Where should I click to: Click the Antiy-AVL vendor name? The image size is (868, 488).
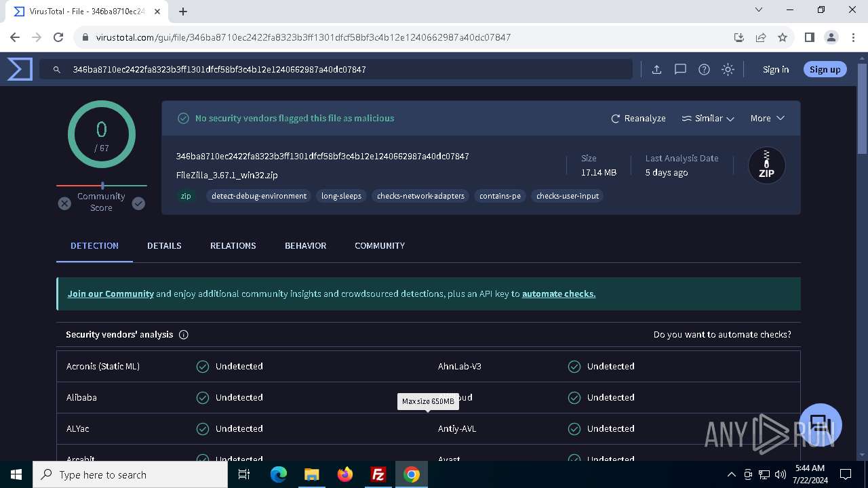pyautogui.click(x=457, y=428)
